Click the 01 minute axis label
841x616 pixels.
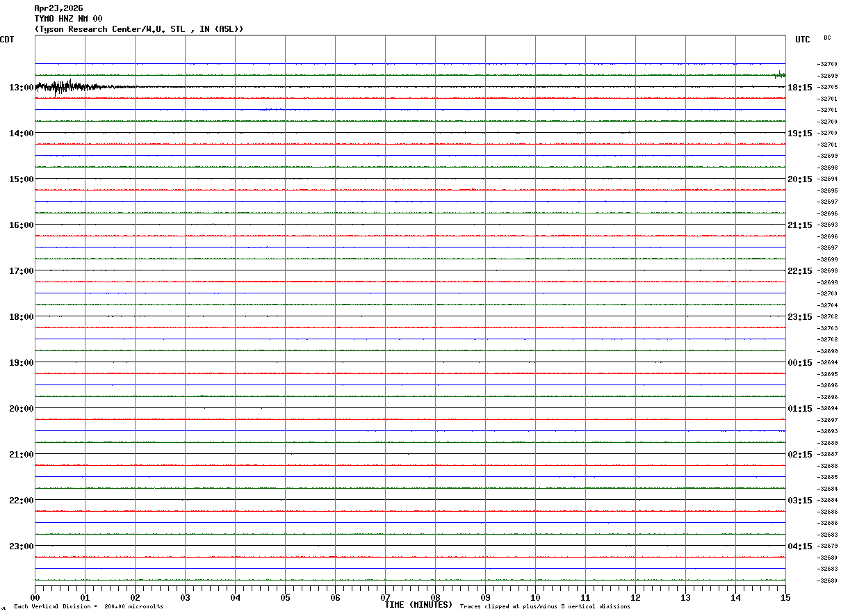pyautogui.click(x=85, y=598)
